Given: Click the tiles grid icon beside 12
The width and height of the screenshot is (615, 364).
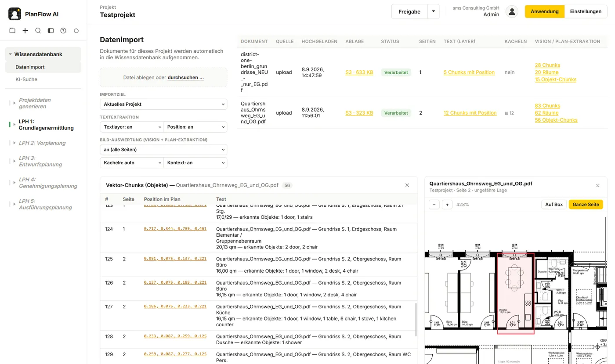Looking at the screenshot, I should [506, 113].
